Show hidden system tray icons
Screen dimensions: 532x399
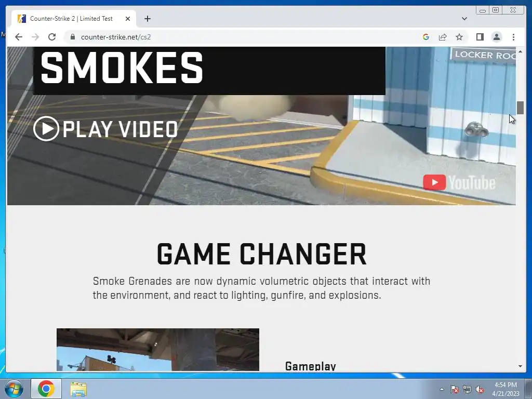point(442,389)
